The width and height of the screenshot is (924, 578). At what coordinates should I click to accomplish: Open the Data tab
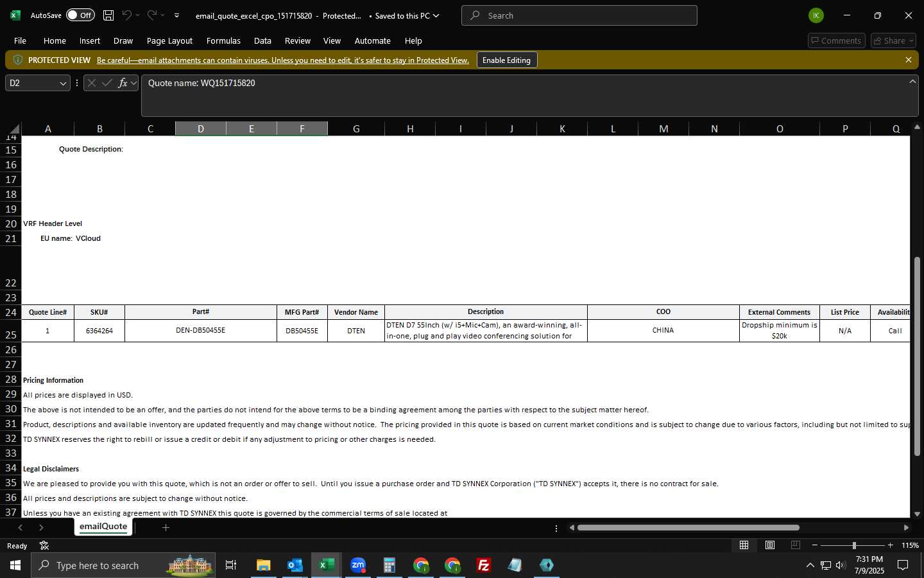pyautogui.click(x=262, y=40)
